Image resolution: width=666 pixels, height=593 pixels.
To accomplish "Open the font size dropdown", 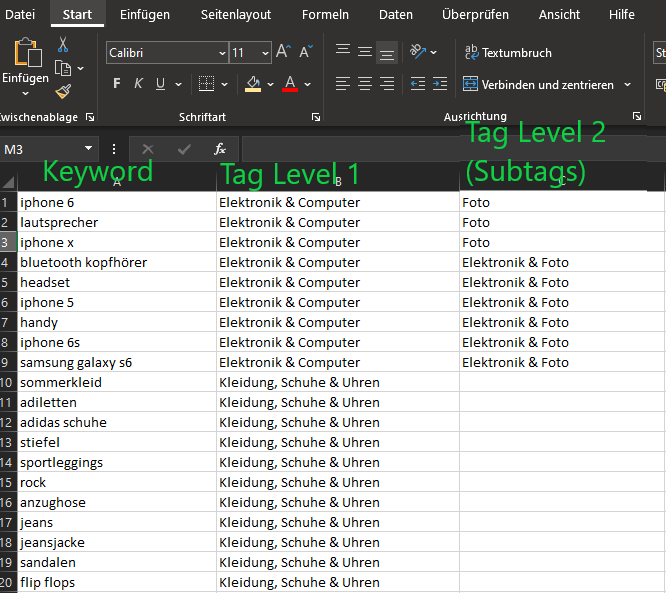I will tap(265, 53).
